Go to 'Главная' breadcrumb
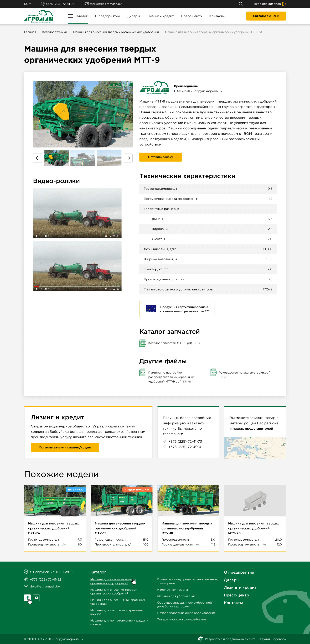Screen dimensions: 310x644 pyautogui.click(x=30, y=32)
